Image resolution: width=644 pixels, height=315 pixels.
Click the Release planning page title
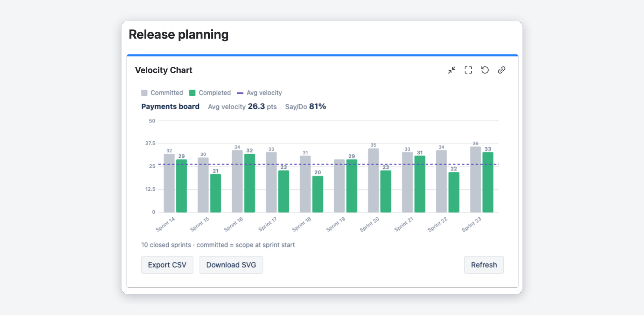(178, 34)
